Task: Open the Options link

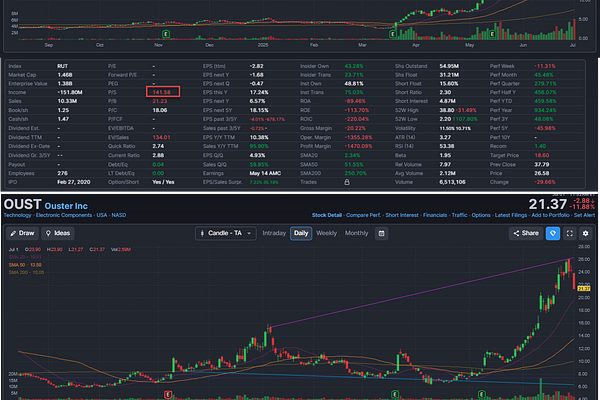Action: click(481, 215)
